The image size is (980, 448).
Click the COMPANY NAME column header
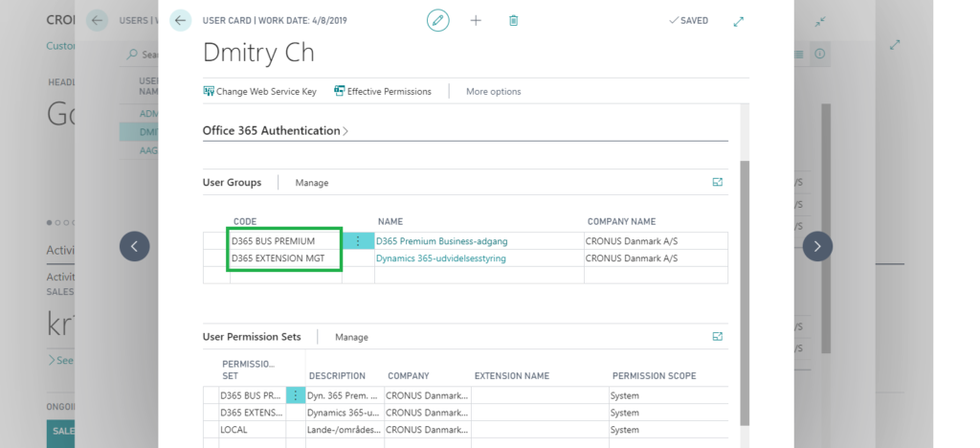(621, 222)
